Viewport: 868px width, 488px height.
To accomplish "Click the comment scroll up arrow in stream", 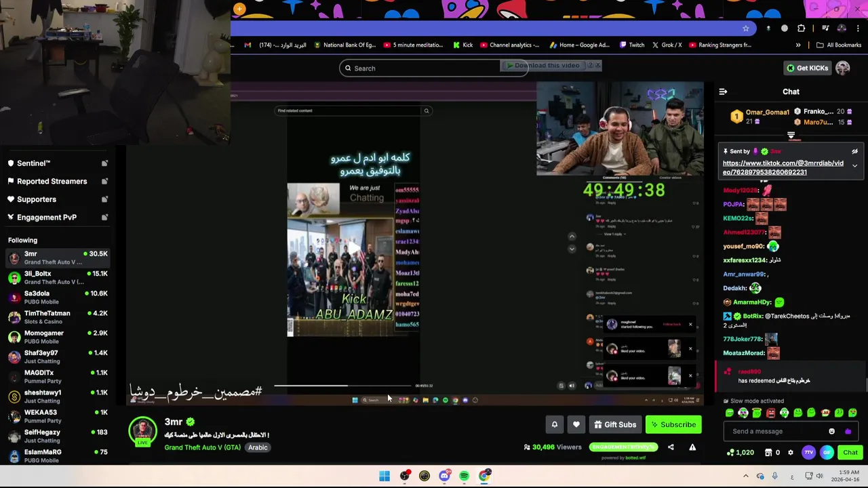I will click(572, 237).
